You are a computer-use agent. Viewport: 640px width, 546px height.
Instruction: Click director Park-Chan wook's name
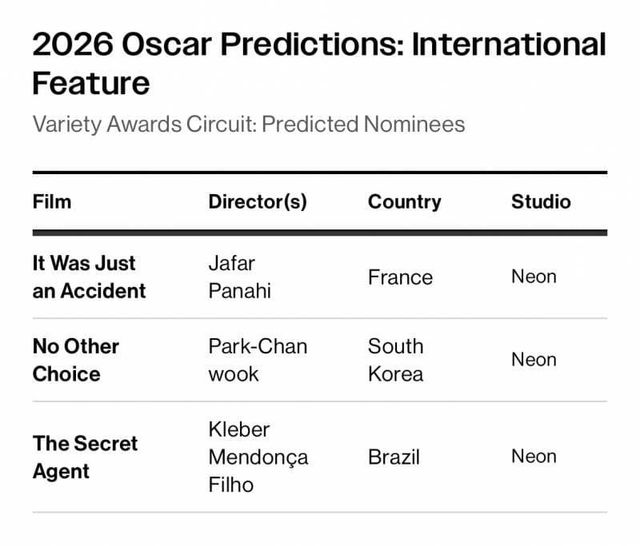pos(257,360)
